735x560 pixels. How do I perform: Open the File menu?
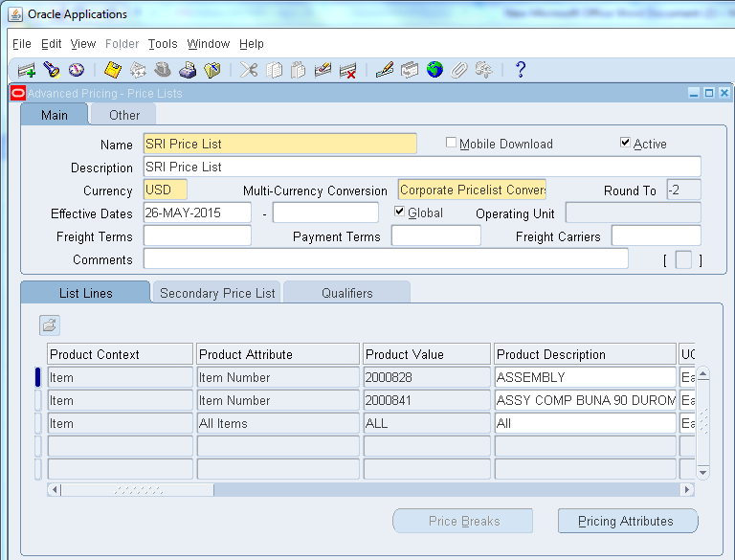(22, 44)
